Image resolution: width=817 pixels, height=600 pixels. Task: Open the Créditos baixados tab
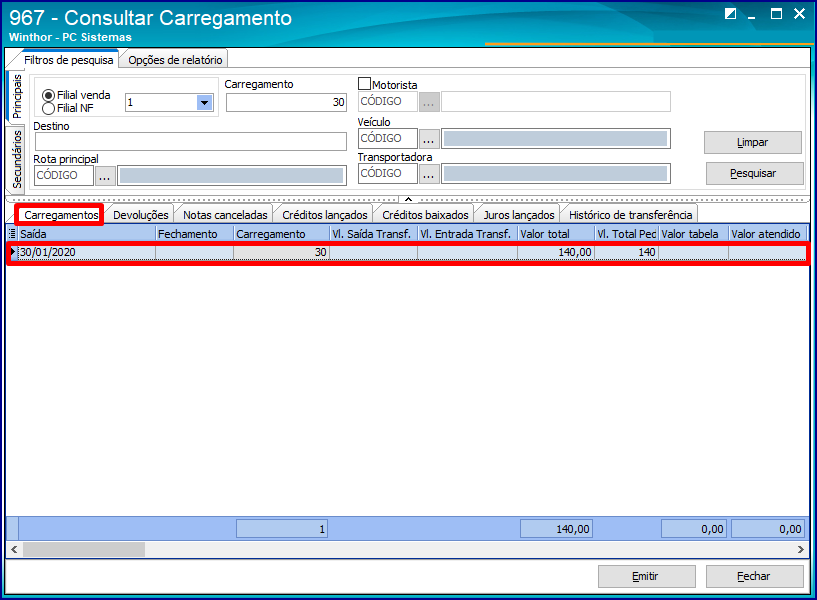[x=425, y=215]
